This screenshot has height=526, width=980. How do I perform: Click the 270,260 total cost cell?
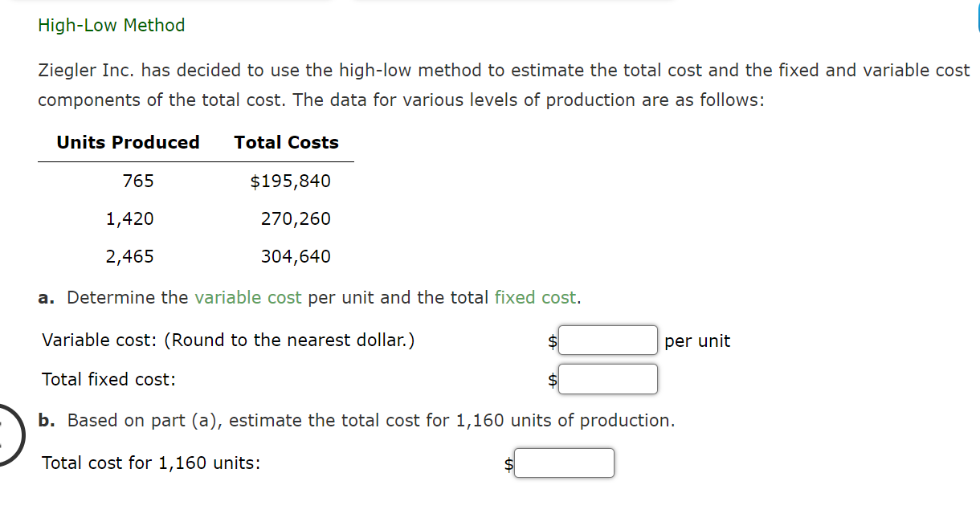(x=296, y=219)
